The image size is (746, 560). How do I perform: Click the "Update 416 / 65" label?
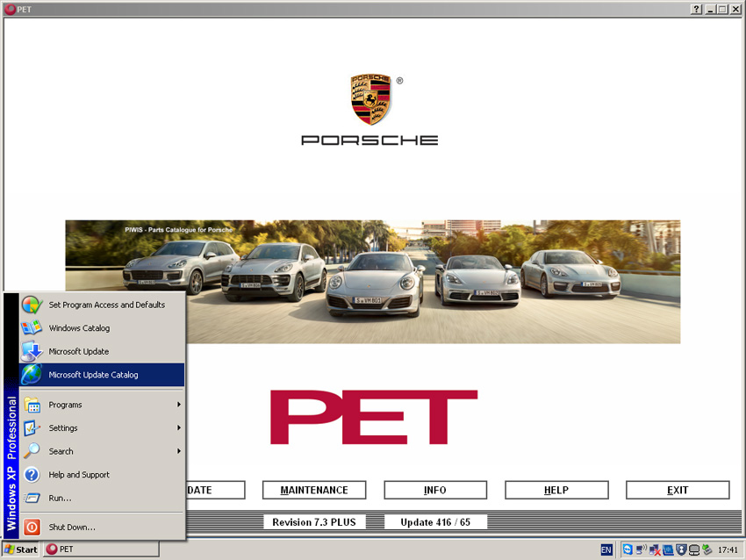click(435, 522)
